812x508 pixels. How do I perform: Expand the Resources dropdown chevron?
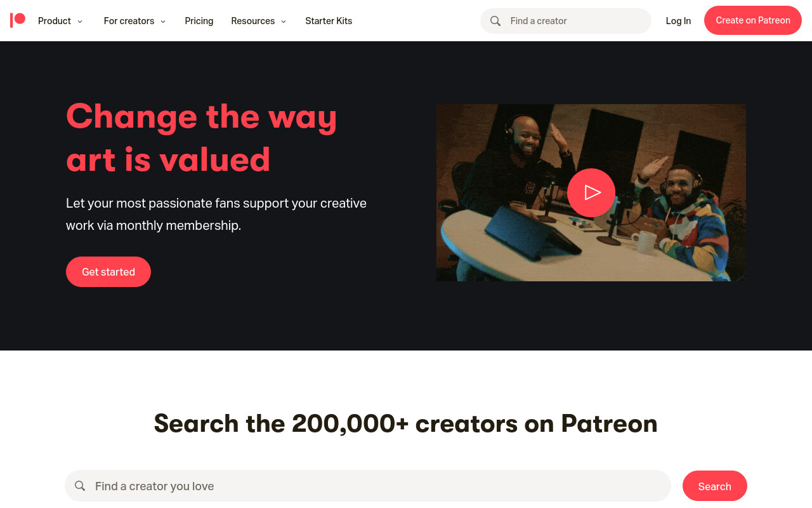click(284, 22)
